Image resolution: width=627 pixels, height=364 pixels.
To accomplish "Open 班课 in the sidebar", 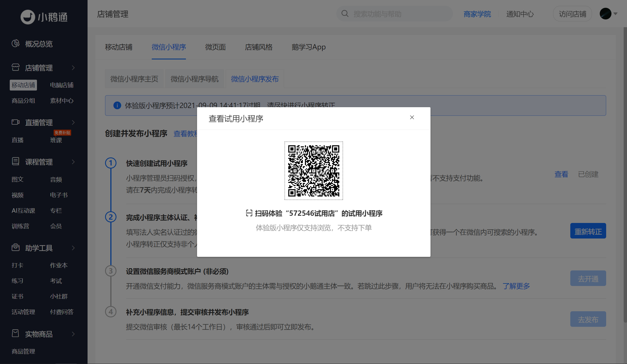I will 56,140.
